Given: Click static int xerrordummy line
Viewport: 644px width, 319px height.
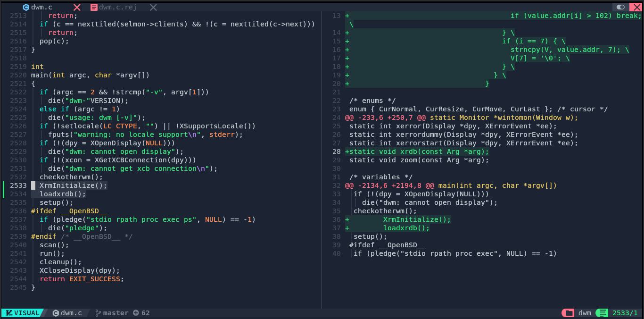Looking at the screenshot, I should click(x=463, y=134).
